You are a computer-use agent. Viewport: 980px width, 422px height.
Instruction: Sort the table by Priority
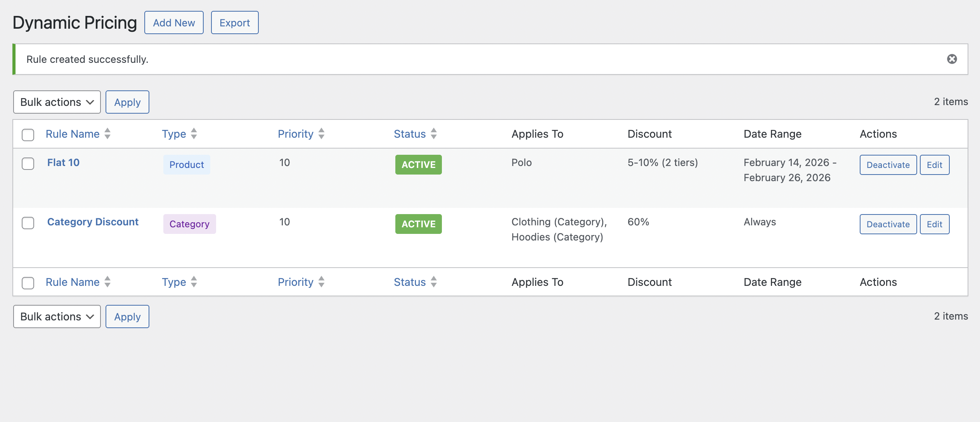click(x=296, y=133)
